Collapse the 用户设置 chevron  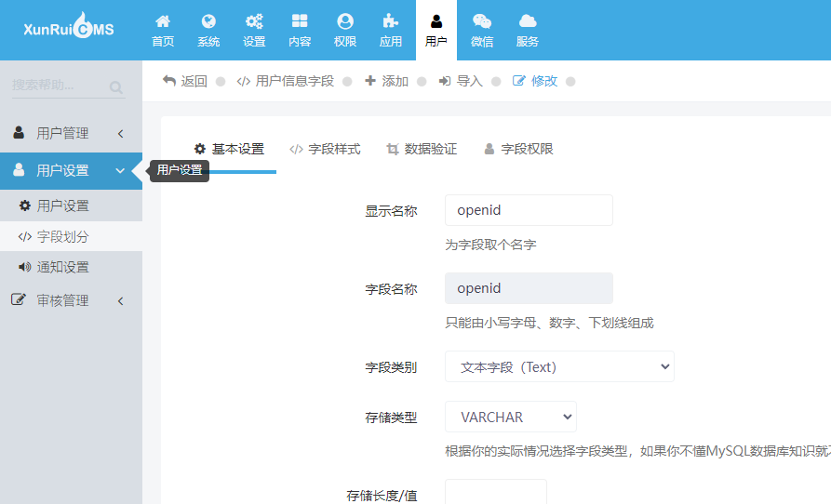pyautogui.click(x=120, y=170)
